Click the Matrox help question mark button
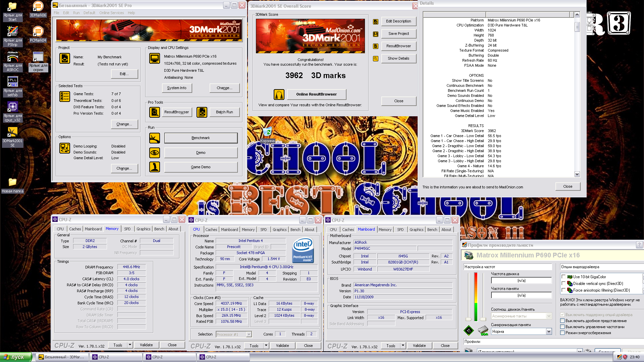Screen dimensions: 644x362 point(639,245)
